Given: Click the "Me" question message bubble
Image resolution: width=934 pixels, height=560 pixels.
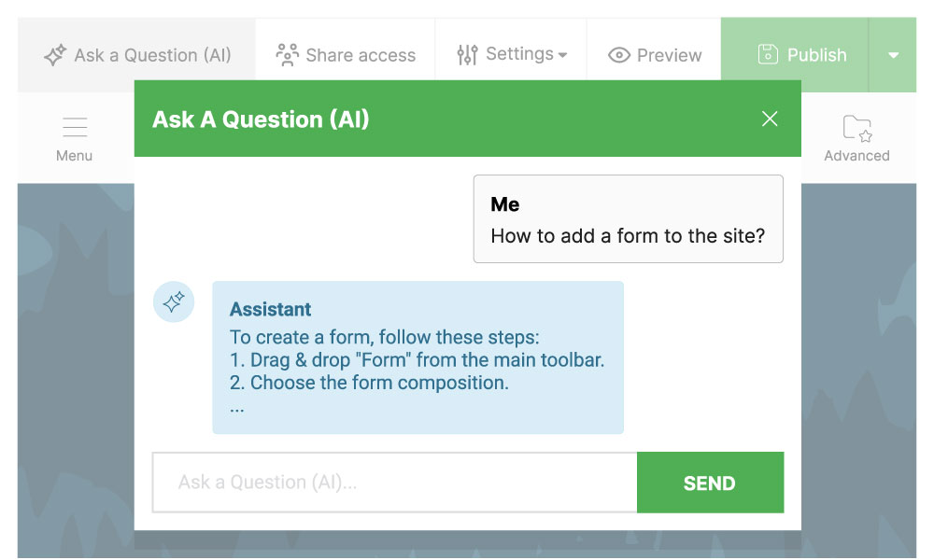Looking at the screenshot, I should click(628, 219).
